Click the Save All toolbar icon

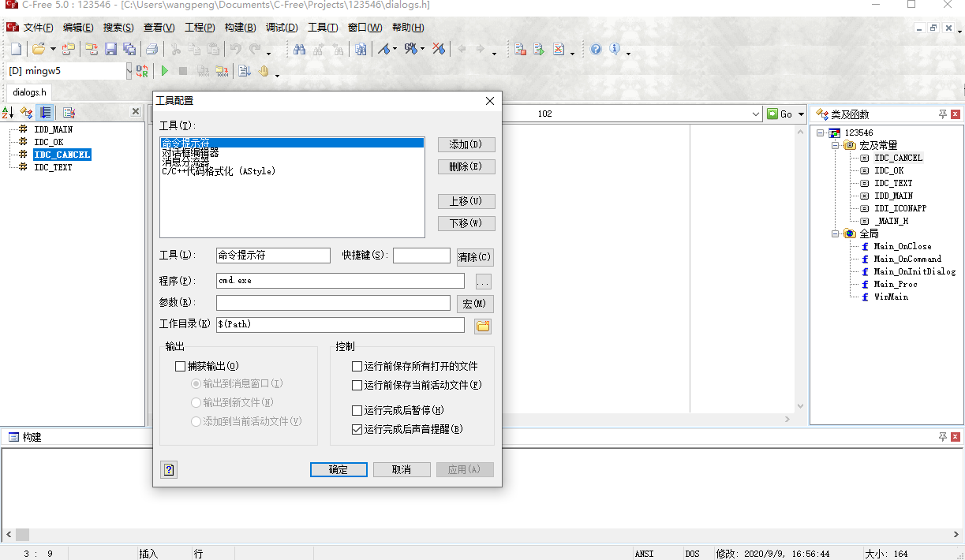pyautogui.click(x=130, y=49)
